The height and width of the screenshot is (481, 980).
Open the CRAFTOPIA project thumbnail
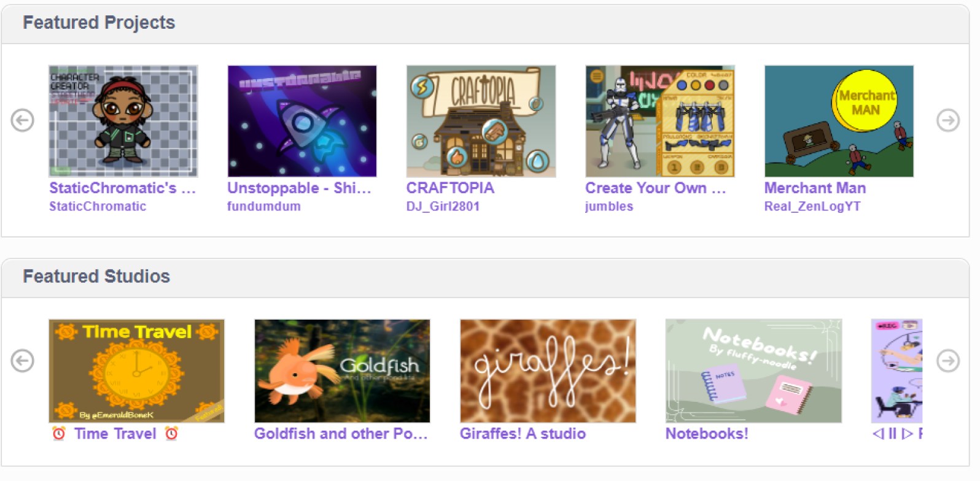point(481,121)
